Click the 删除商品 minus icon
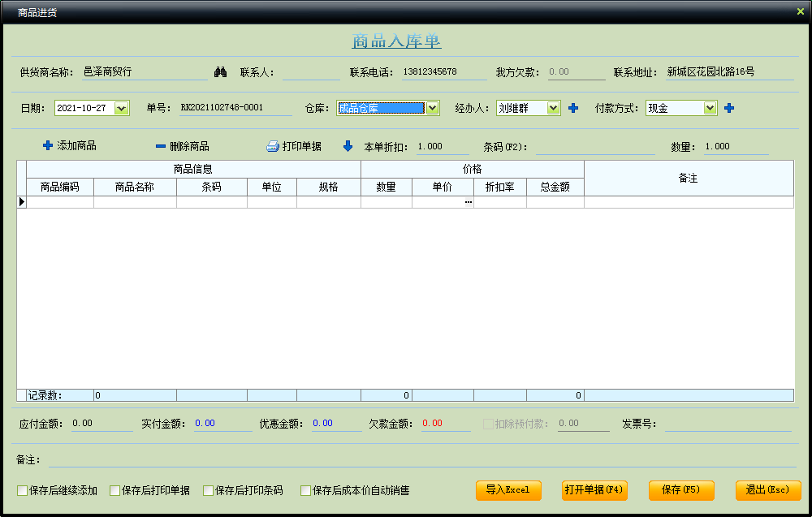The image size is (812, 517). [161, 146]
